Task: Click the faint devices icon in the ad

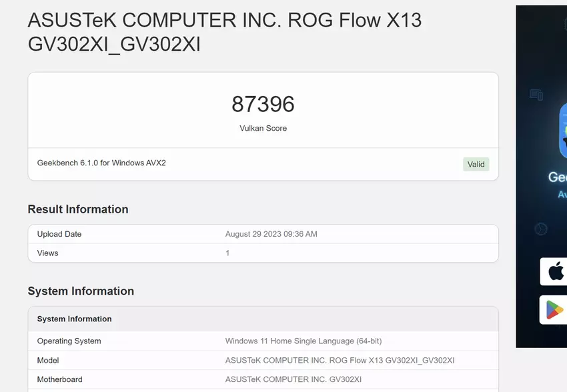Action: [536, 95]
